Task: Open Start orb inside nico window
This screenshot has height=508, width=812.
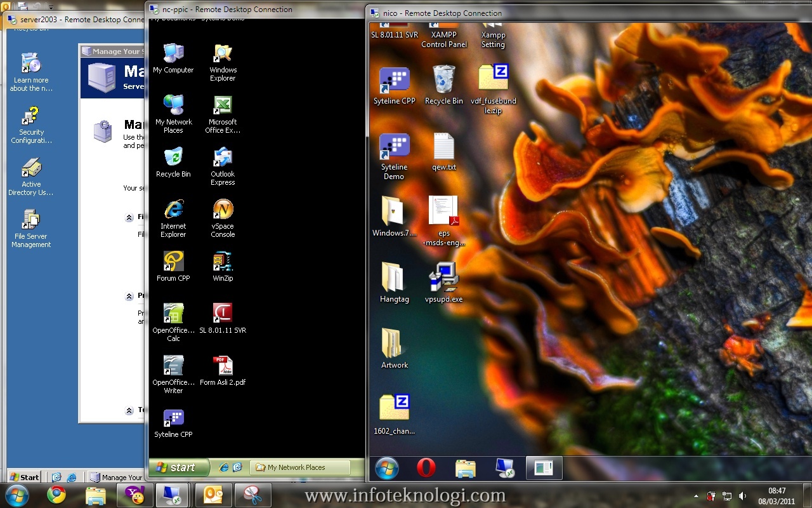Action: (386, 468)
